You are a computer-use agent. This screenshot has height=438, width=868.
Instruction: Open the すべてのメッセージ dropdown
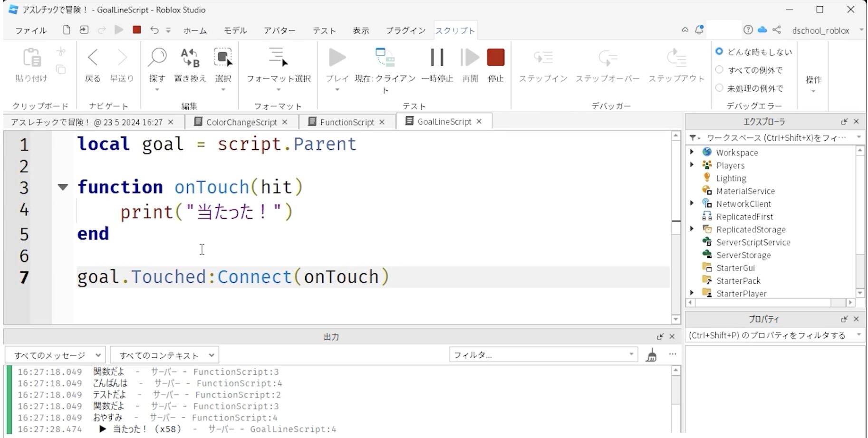(x=56, y=355)
